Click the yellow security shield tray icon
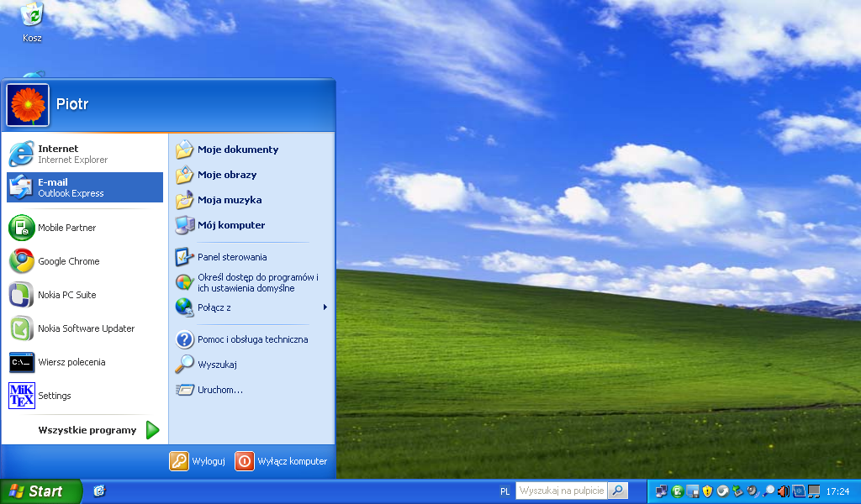Image resolution: width=861 pixels, height=504 pixels. 707,491
